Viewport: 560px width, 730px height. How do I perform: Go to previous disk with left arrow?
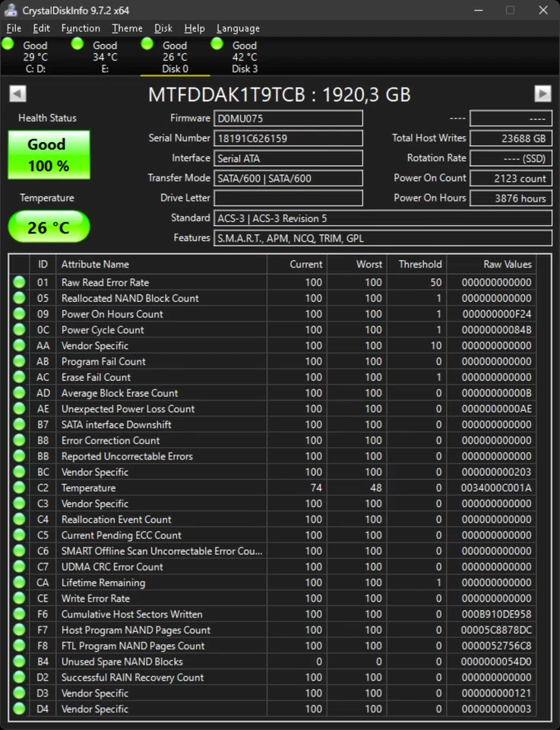[17, 94]
